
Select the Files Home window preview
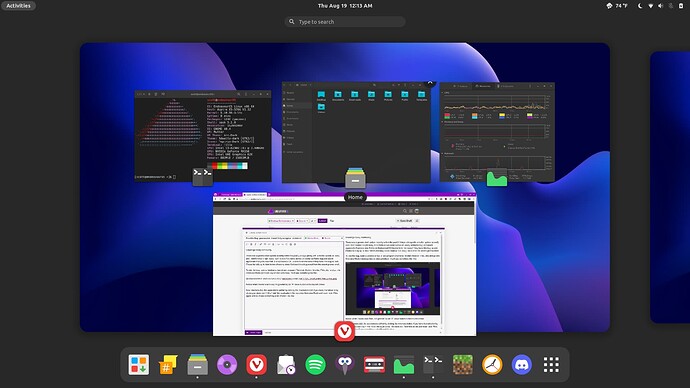pyautogui.click(x=356, y=132)
